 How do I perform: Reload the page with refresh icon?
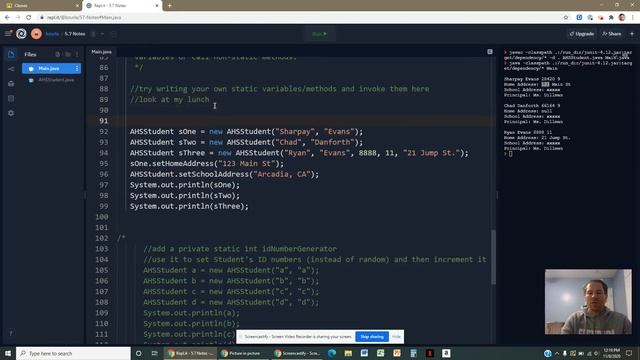coord(29,18)
